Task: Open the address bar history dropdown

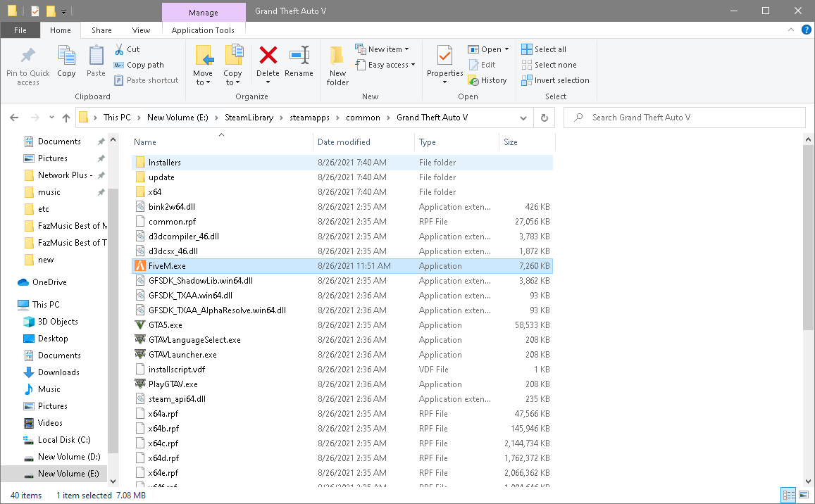Action: 523,118
